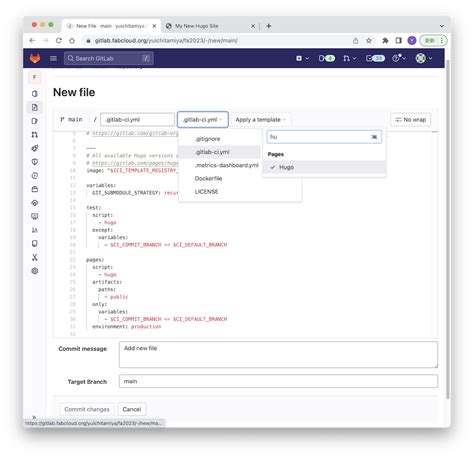Open Issues in the left sidebar
The height and width of the screenshot is (458, 474).
(35, 121)
